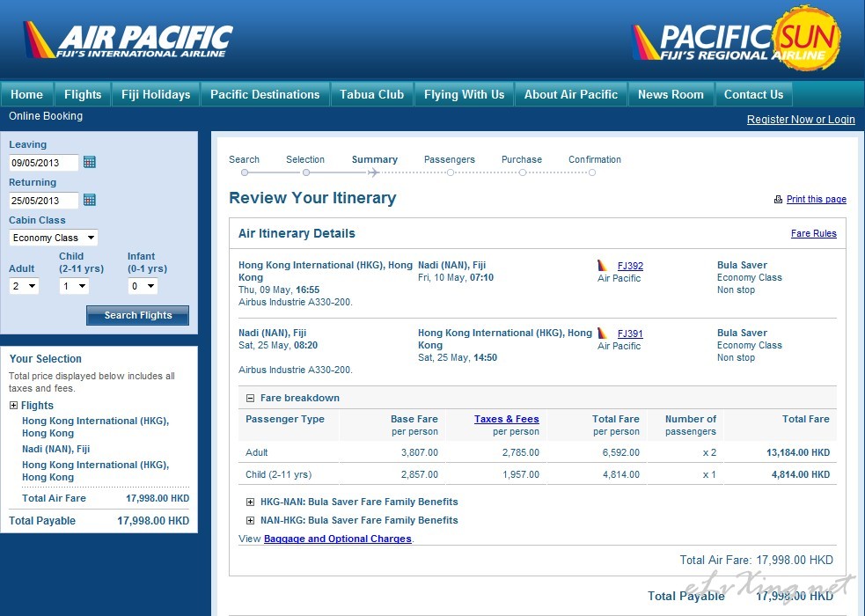Viewport: 865px width, 616px height.
Task: Click the Adult total fare 13,184.00 HKD
Action: coord(798,453)
